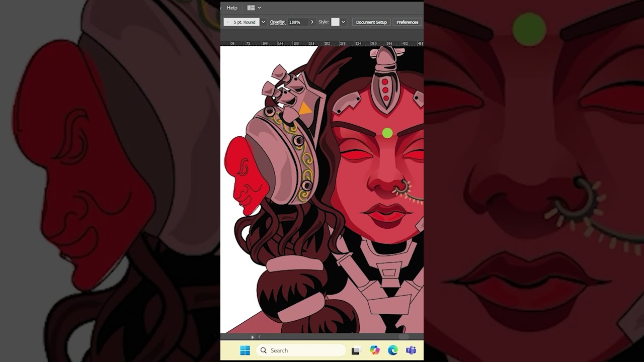The width and height of the screenshot is (644, 362).
Task: Click the status bar play arrow
Action: point(253,337)
